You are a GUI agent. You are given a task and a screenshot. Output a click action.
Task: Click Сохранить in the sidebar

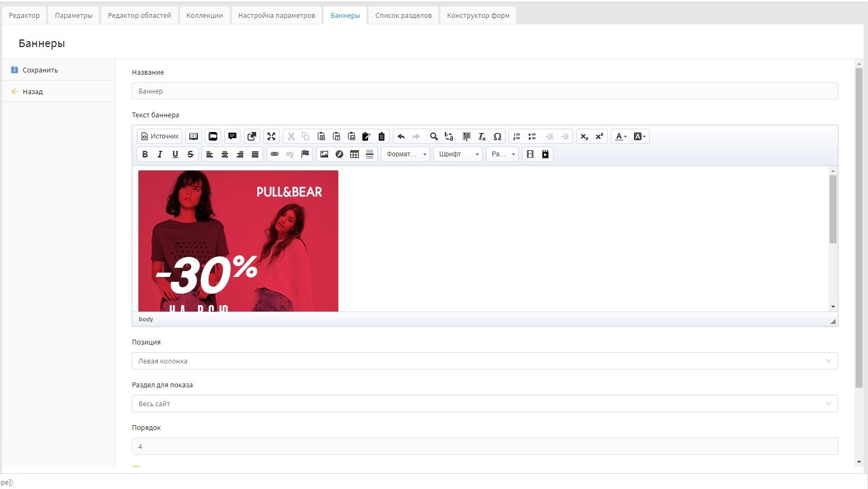(x=40, y=70)
